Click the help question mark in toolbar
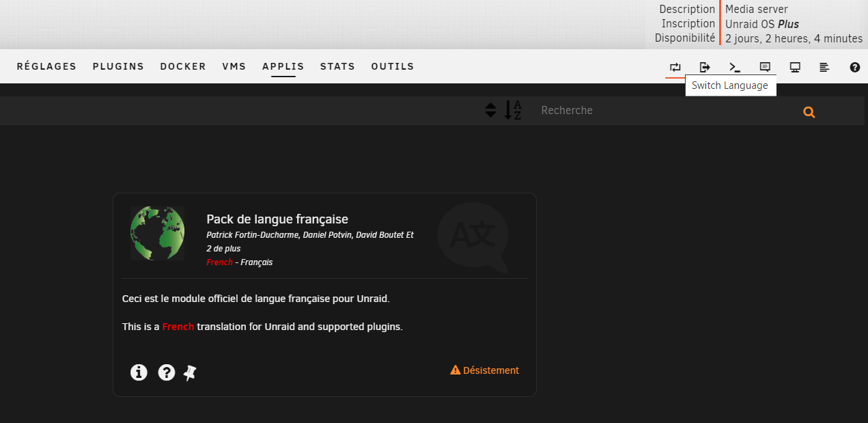868x423 pixels. pos(854,67)
